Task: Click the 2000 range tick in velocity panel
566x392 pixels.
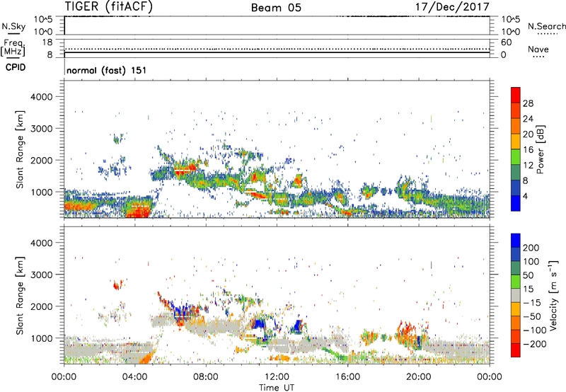Action: 41,307
